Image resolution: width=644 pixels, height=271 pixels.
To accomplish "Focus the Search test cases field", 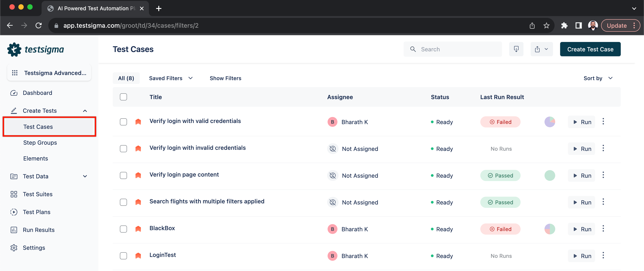I will pyautogui.click(x=453, y=49).
